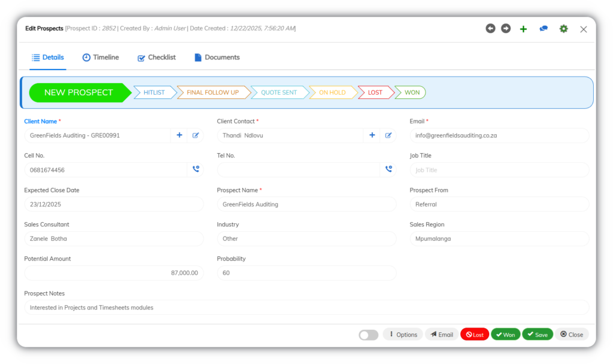Focus the empty Tel No. field
The height and width of the screenshot is (364, 613).
coord(298,169)
